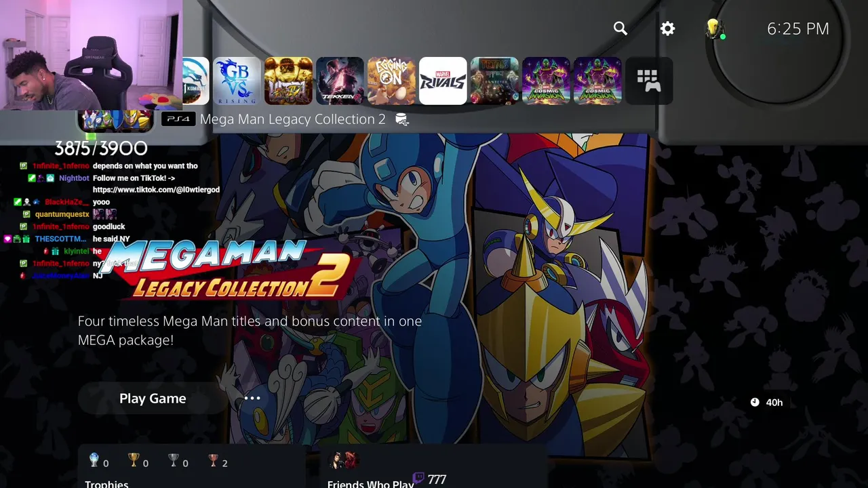Click the extended storage drive icon
This screenshot has width=868, height=488.
pyautogui.click(x=402, y=120)
